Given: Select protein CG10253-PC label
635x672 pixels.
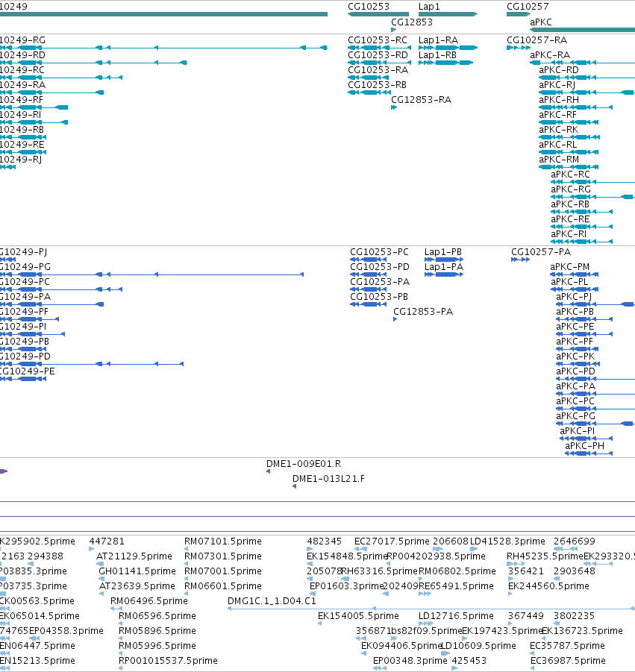Looking at the screenshot, I should click(380, 251).
